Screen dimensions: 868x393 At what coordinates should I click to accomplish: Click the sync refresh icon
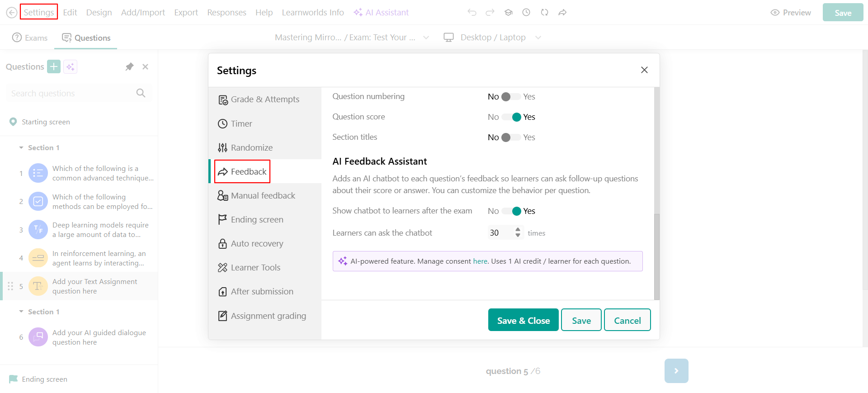pyautogui.click(x=544, y=13)
